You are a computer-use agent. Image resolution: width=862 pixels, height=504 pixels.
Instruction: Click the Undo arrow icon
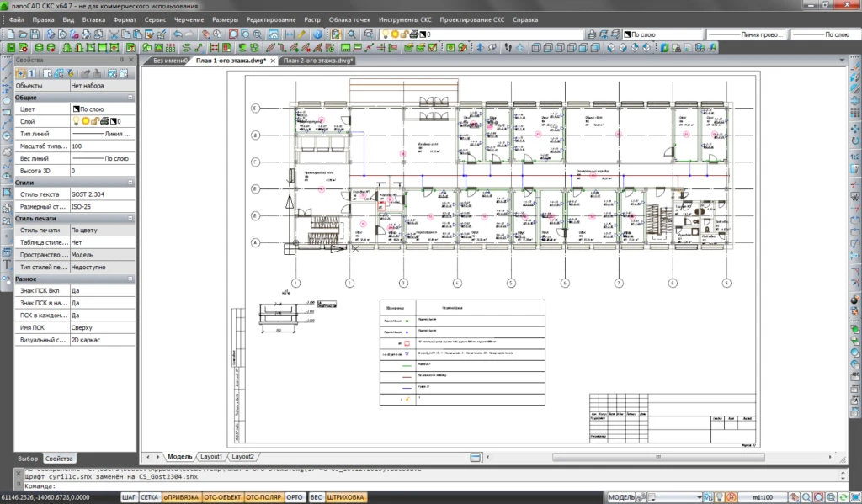click(178, 34)
